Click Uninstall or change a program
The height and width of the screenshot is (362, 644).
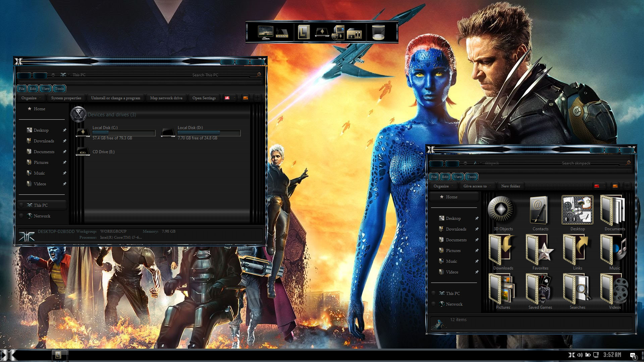(x=115, y=98)
